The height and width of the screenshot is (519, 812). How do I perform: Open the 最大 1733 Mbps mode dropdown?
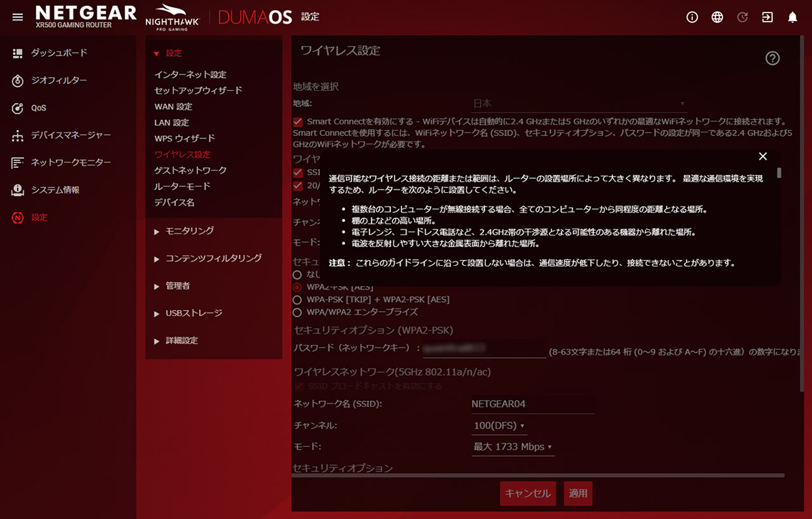pyautogui.click(x=512, y=447)
